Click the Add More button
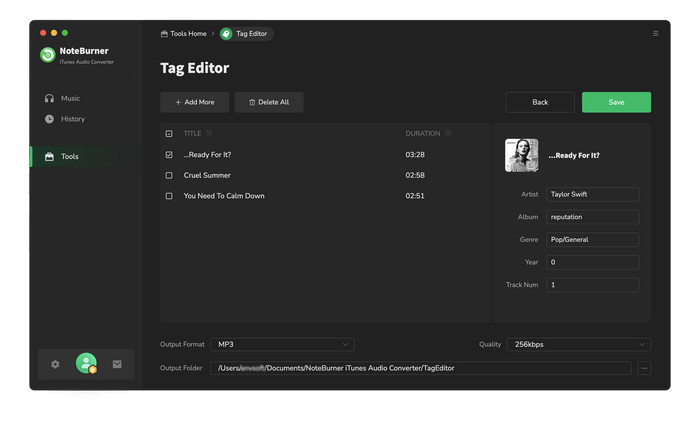Image resolution: width=700 pixels, height=429 pixels. pos(195,102)
